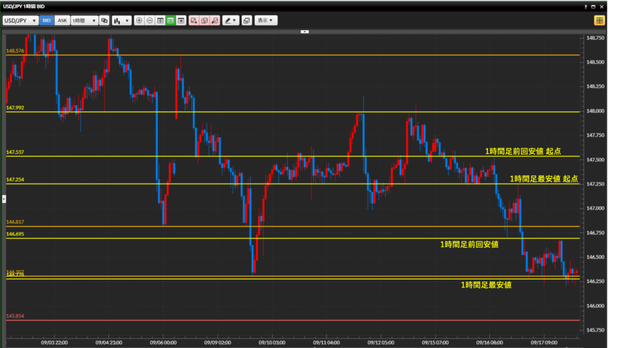
Task: Open the pencil drawing tools menu
Action: [x=230, y=20]
